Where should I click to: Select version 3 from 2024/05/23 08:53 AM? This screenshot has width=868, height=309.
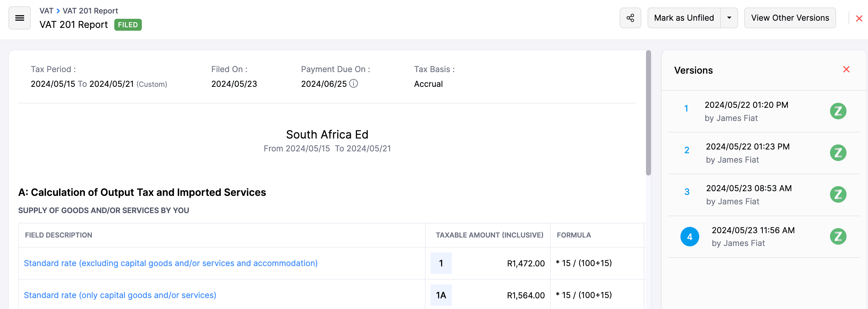tap(748, 194)
